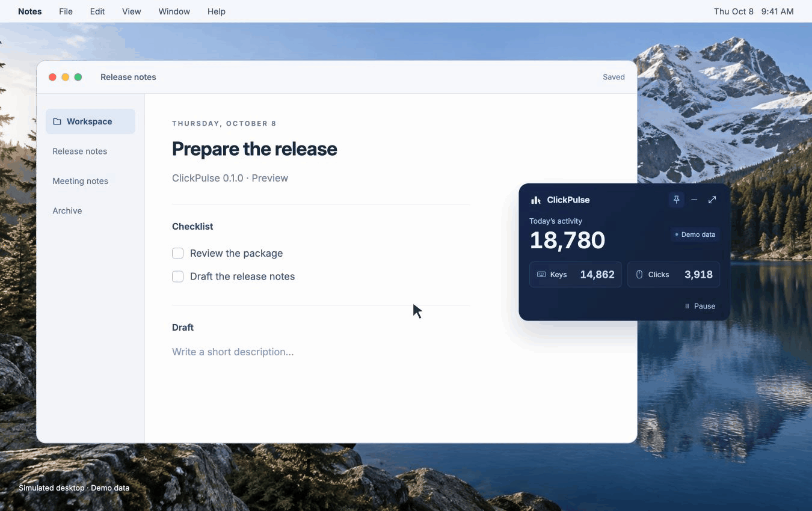Click the keyboard icon in Keys card
This screenshot has height=511, width=812.
541,275
